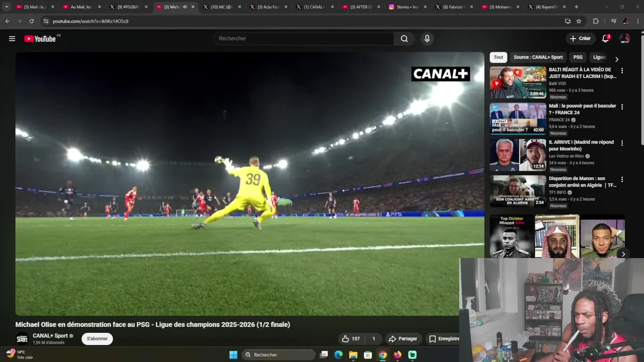Open IL ARRIVE Mourinho video thumbnail
Viewport: 644px width, 362px height.
(x=518, y=155)
